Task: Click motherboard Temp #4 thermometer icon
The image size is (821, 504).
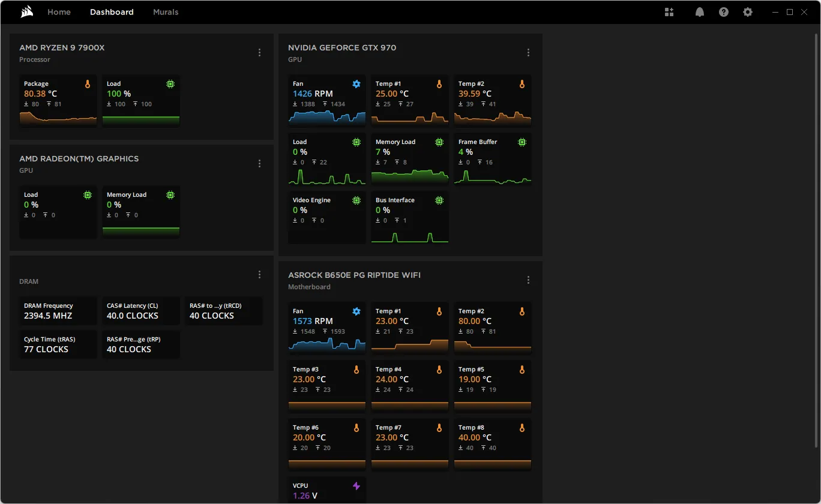Action: coord(439,370)
